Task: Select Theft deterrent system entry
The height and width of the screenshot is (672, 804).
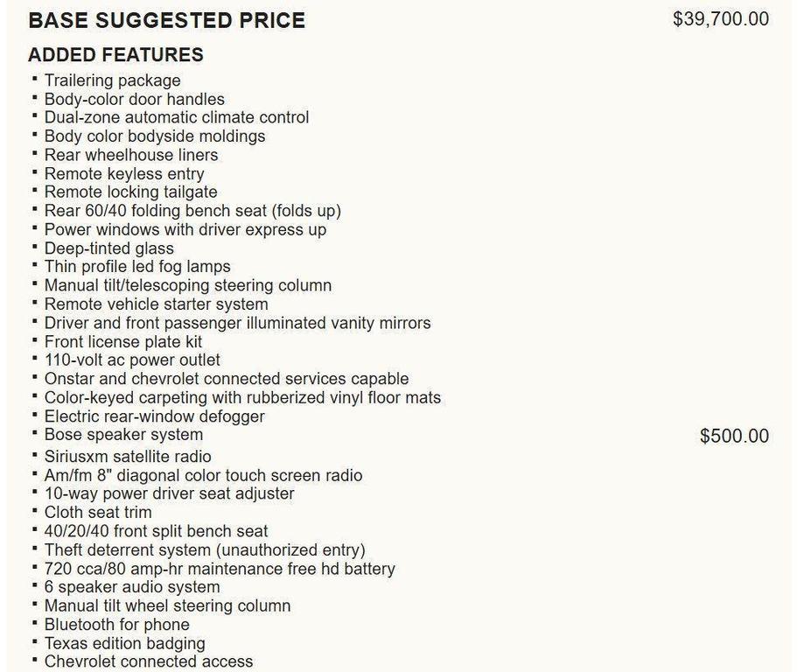Action: (x=205, y=549)
